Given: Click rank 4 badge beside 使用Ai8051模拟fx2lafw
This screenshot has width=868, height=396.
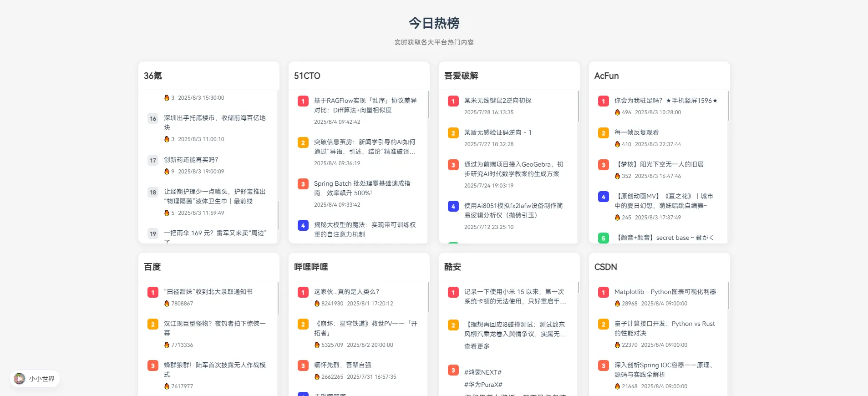Looking at the screenshot, I should 453,206.
